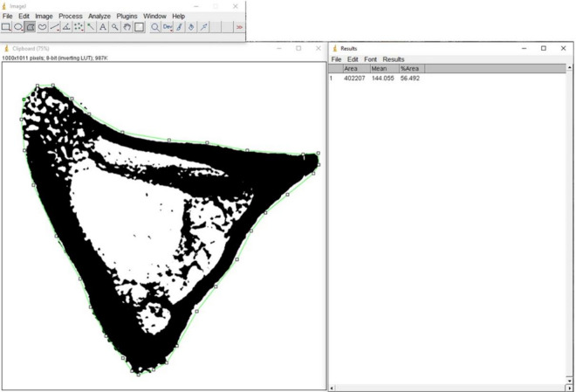The image size is (576, 392).
Task: Select row 1 in Results table
Action: (x=448, y=79)
